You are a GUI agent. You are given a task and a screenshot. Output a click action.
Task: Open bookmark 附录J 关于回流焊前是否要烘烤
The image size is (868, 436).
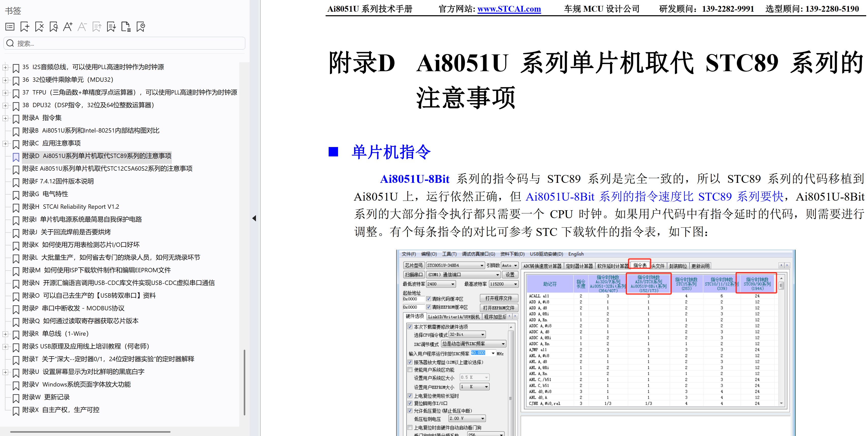coord(66,232)
